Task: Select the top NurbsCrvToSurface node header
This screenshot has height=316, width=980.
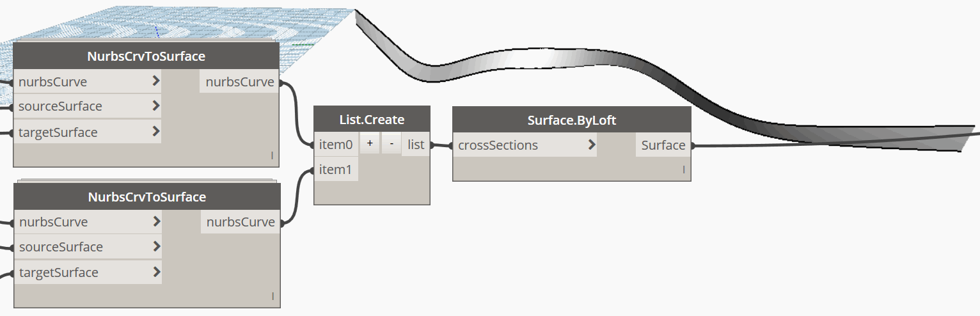Action: tap(146, 56)
